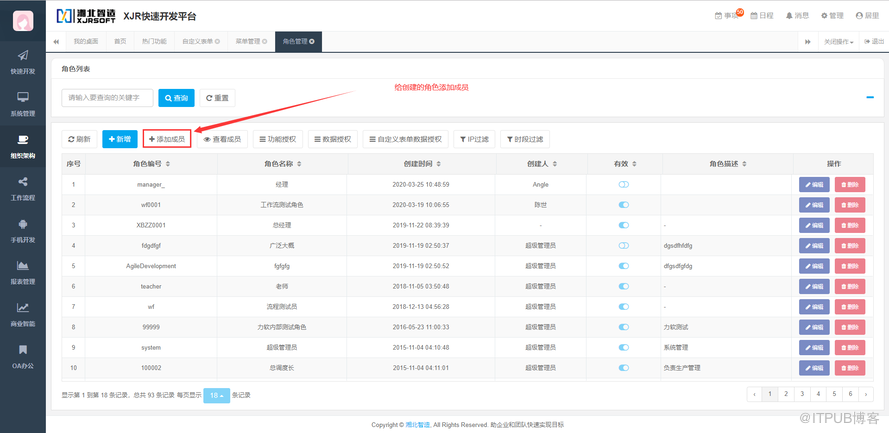Click the 添加成员 button
889x433 pixels.
(167, 139)
